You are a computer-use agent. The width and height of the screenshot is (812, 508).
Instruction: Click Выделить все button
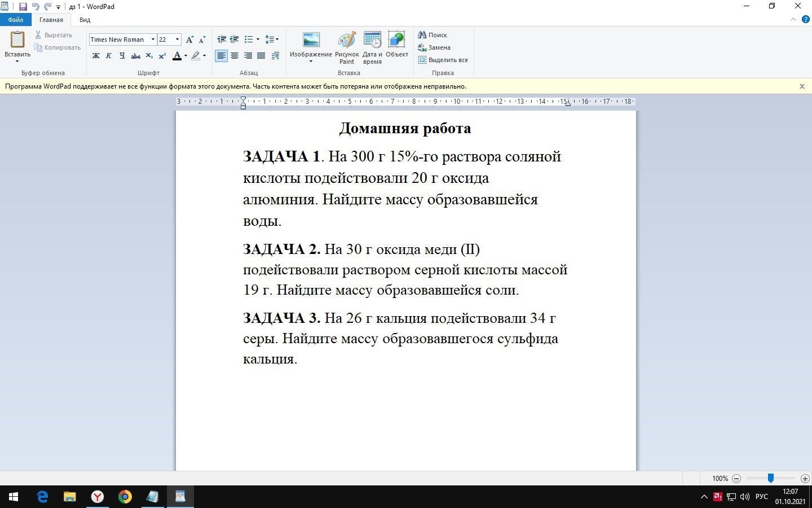click(x=443, y=60)
